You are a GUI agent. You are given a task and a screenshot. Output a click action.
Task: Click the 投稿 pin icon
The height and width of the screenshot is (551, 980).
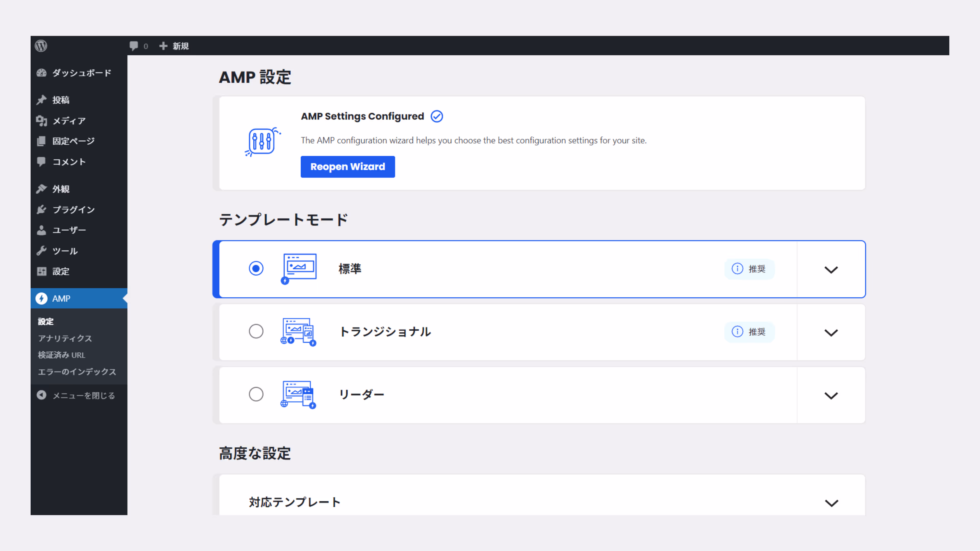click(x=41, y=100)
